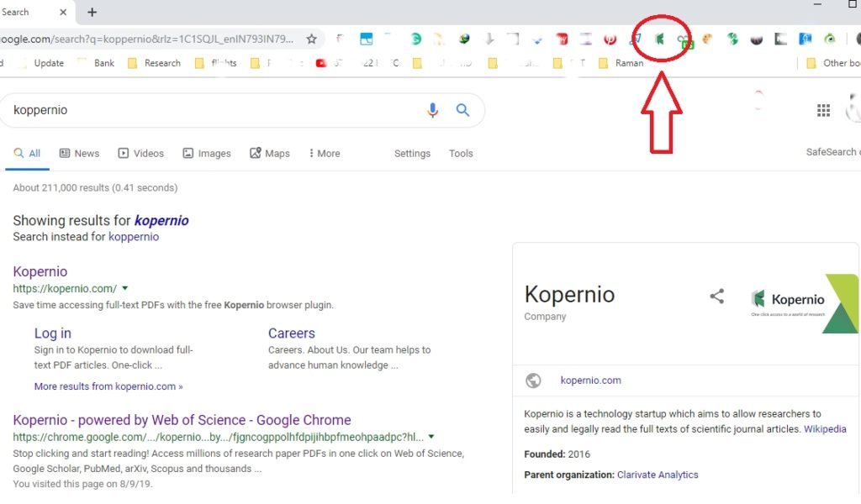The width and height of the screenshot is (861, 504).
Task: Start voice search with the microphone icon
Action: (433, 110)
